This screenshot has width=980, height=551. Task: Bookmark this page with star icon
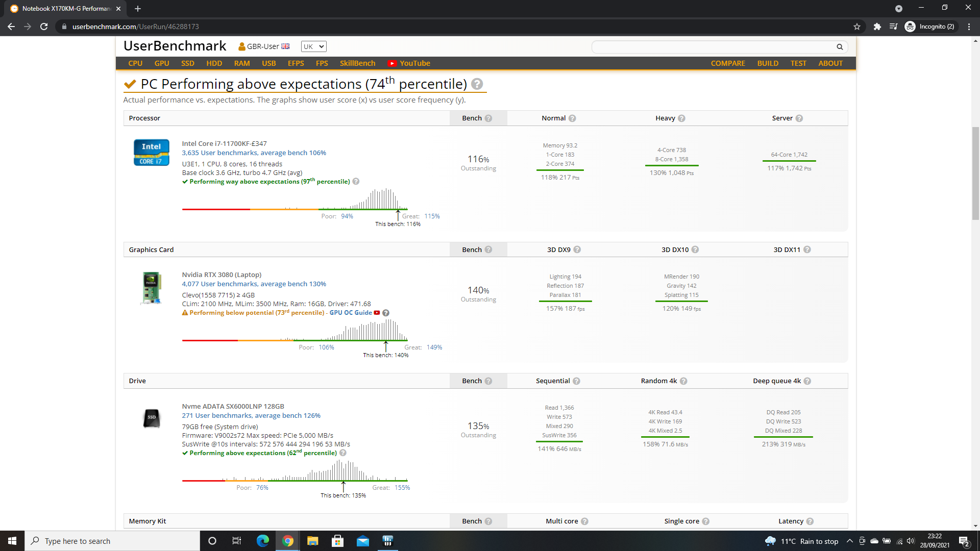pyautogui.click(x=856, y=27)
